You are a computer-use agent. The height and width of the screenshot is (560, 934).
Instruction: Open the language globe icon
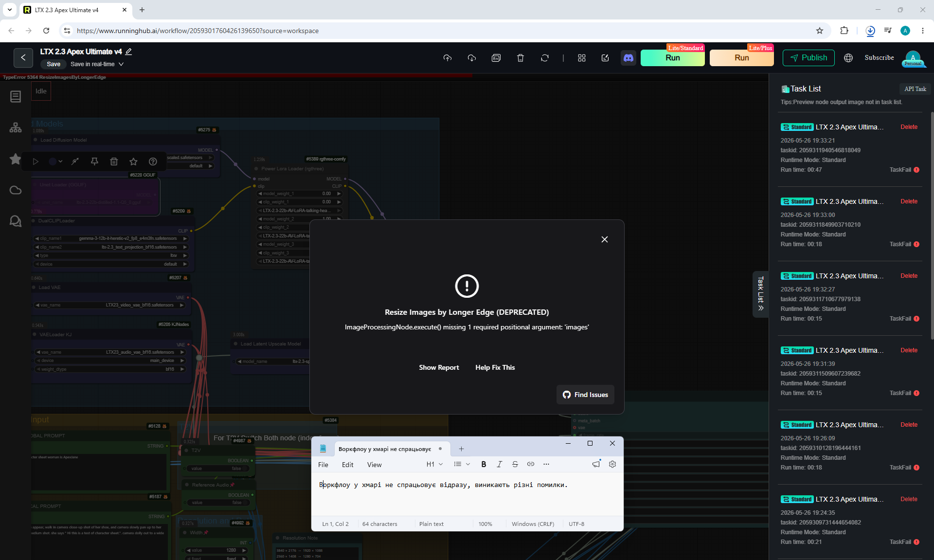click(x=848, y=58)
